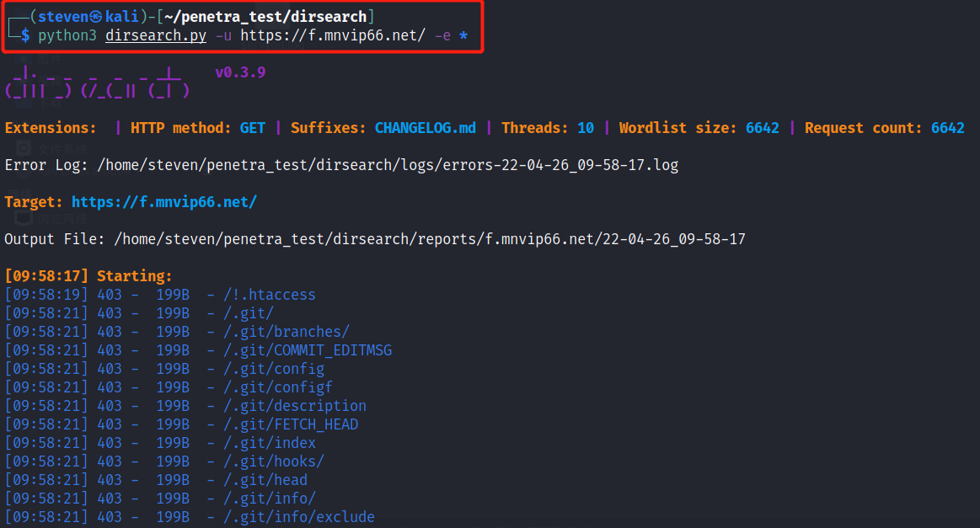
Task: Click the python3 command word
Action: (67, 35)
